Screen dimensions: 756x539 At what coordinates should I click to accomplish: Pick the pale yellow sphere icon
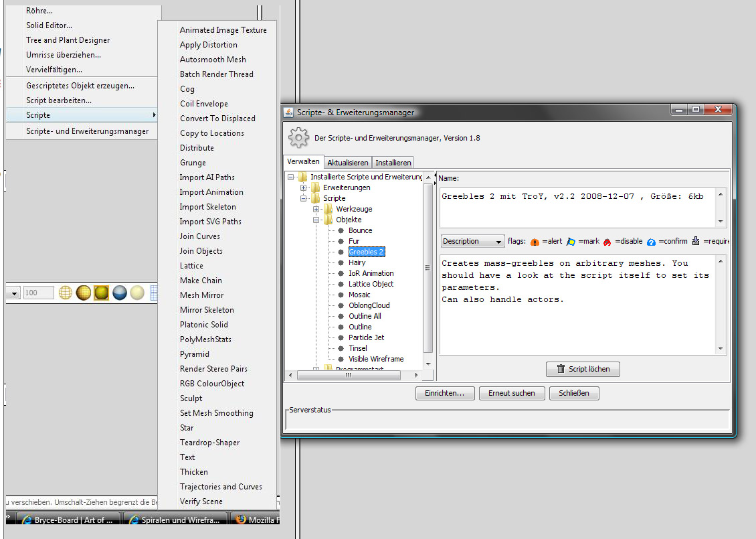point(137,293)
